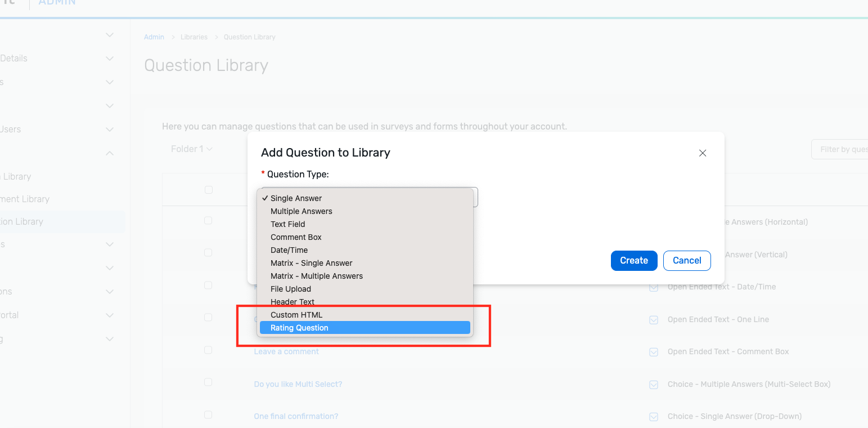Select the highlighted Rating Question option
This screenshot has width=868, height=428.
coord(365,328)
